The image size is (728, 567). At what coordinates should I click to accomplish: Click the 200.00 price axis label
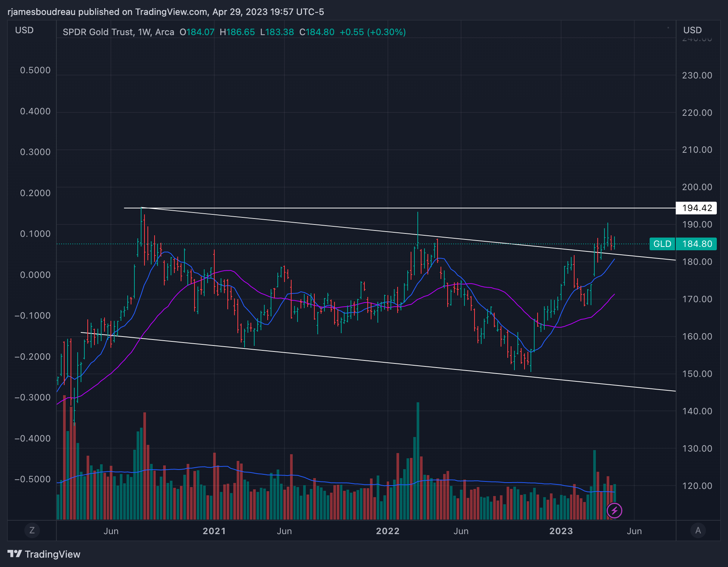click(x=697, y=187)
